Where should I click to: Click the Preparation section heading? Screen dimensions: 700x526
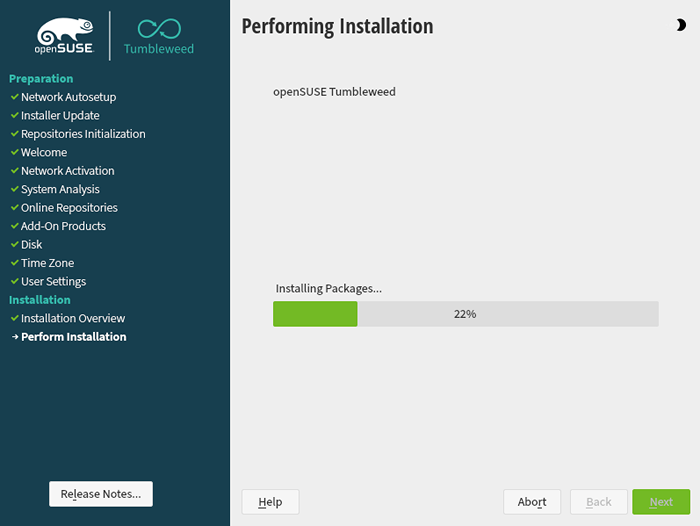pos(41,79)
